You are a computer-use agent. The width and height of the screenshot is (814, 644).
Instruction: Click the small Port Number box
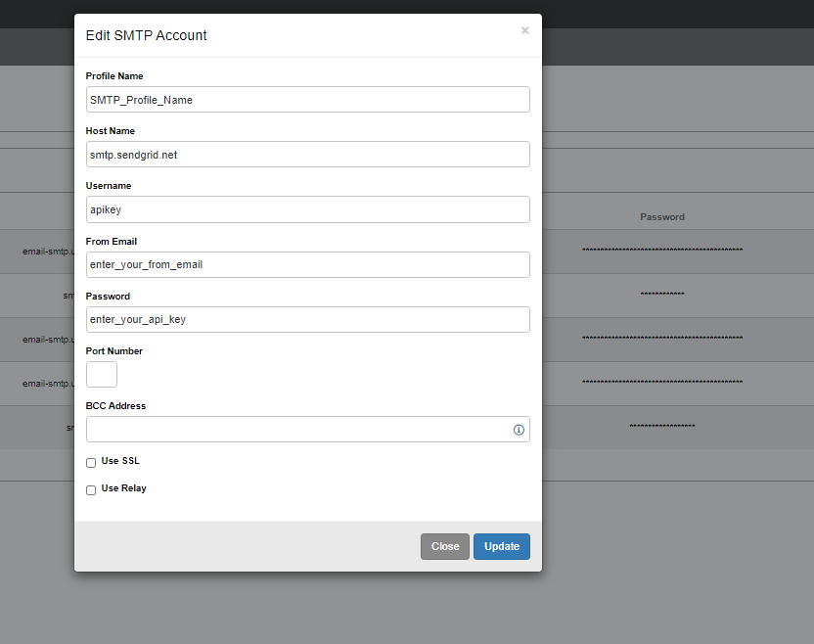tap(102, 374)
